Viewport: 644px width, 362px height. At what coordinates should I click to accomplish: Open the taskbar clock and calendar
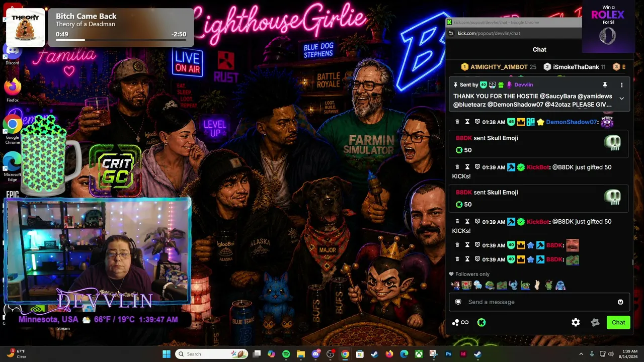point(629,354)
